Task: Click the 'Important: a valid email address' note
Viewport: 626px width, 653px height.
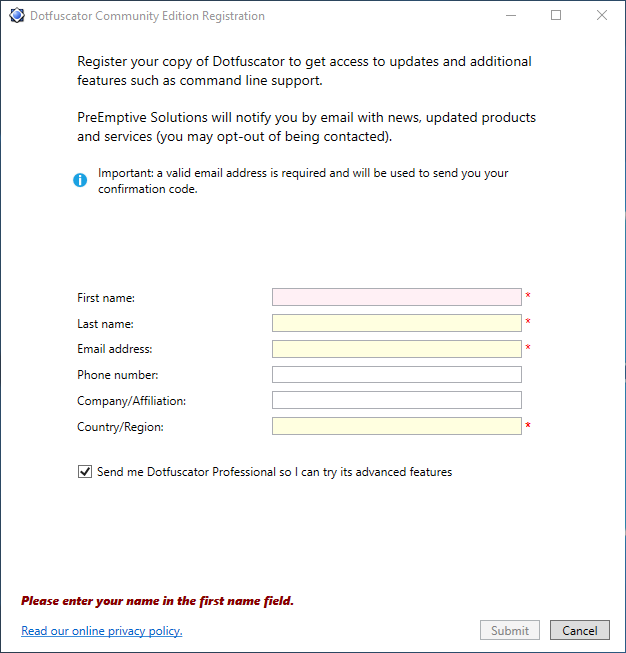Action: [303, 181]
